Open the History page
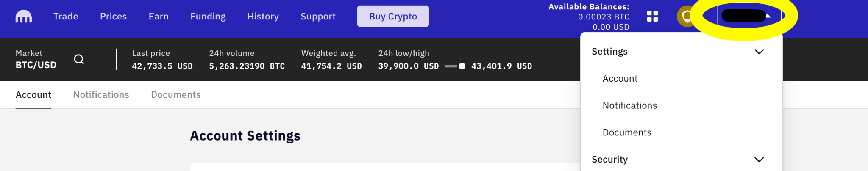This screenshot has height=171, width=868. [263, 17]
